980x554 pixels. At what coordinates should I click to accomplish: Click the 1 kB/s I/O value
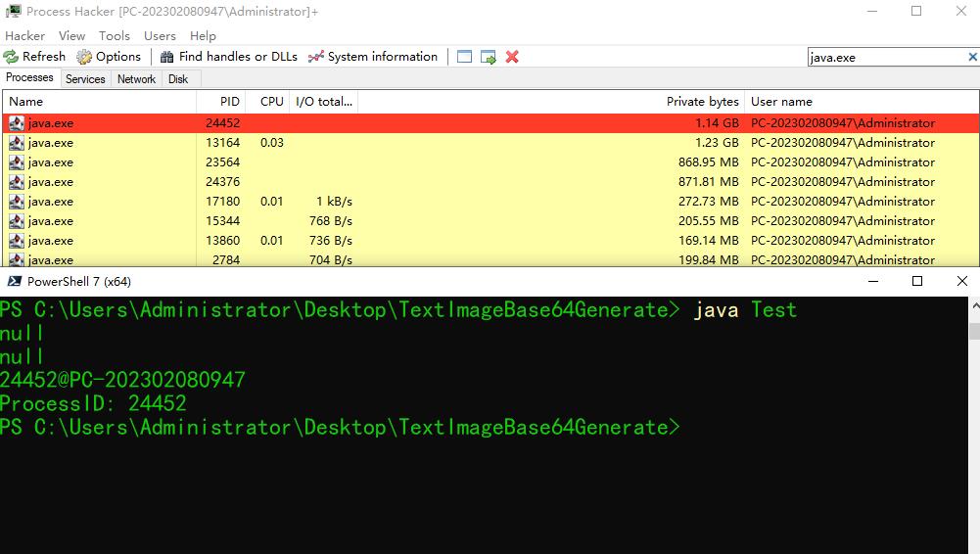click(335, 201)
